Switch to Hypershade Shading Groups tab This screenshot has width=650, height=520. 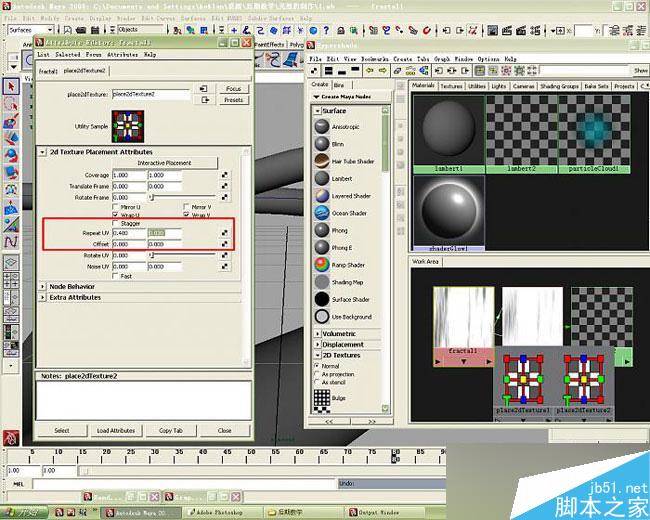tap(559, 86)
